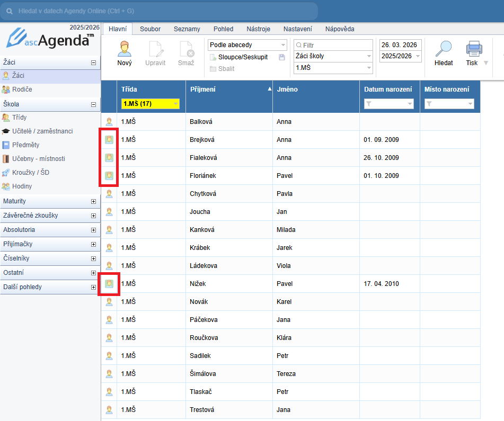The height and width of the screenshot is (421, 504).
Task: Click the student icon in Nižek row
Action: [x=109, y=284]
